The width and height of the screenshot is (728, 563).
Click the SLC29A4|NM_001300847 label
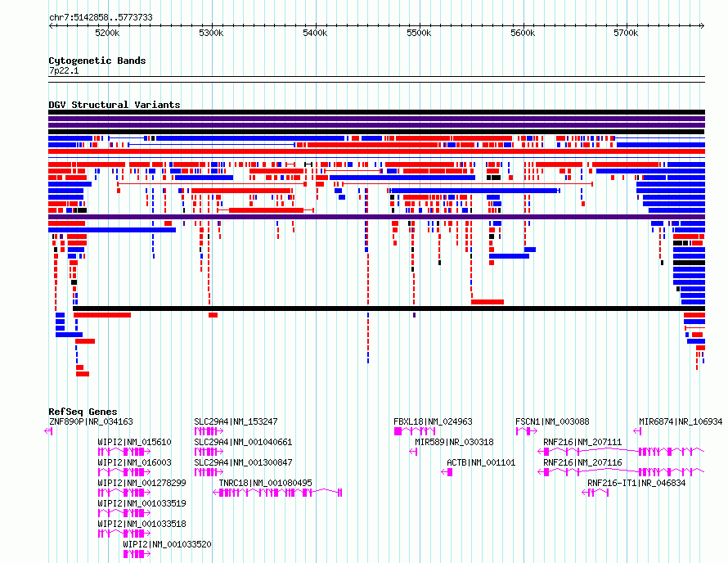click(243, 462)
